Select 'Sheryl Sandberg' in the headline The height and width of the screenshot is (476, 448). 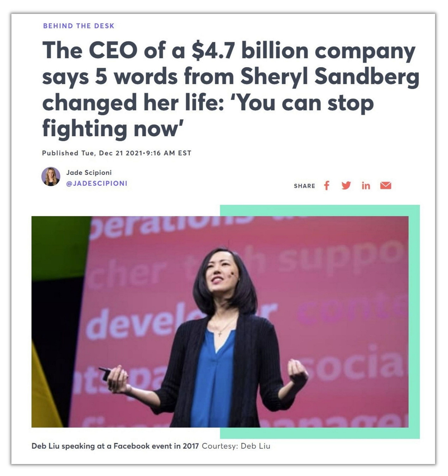(x=330, y=77)
